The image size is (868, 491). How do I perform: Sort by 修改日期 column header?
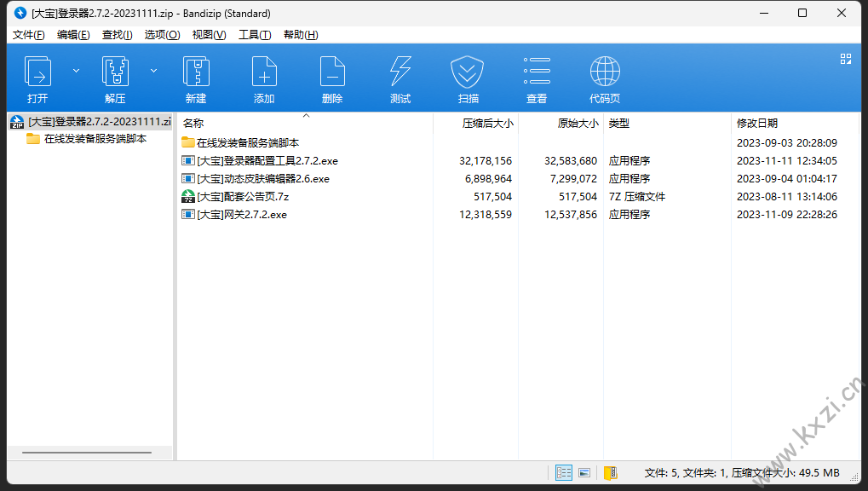(x=795, y=123)
